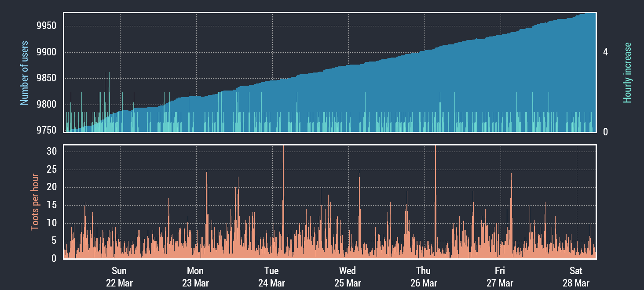Click the 25 tick on toots axis
The image size is (644, 290).
53,170
